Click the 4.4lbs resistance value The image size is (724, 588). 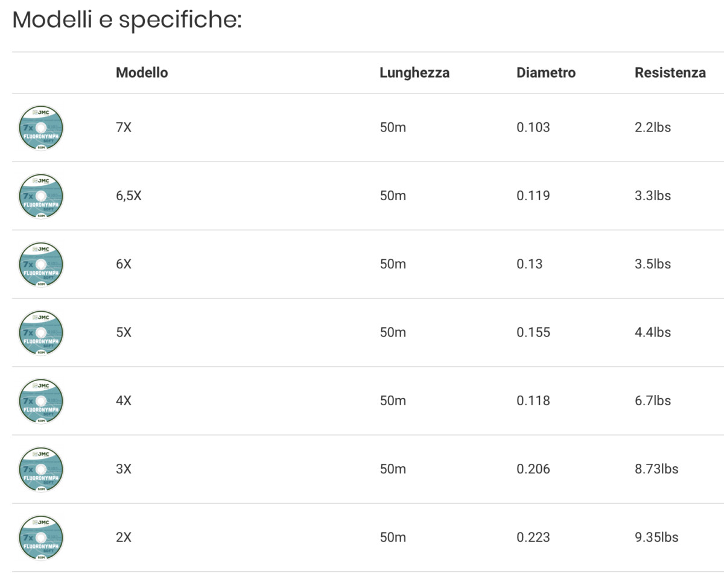652,332
